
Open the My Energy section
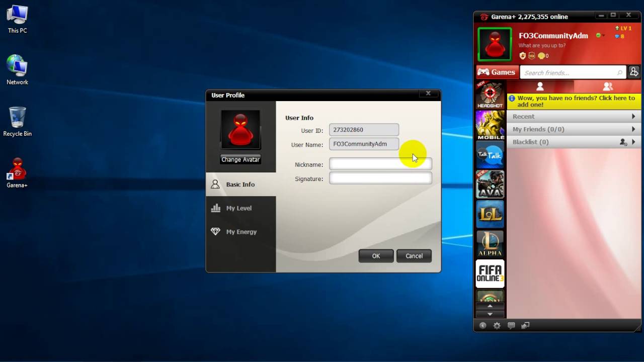(241, 231)
